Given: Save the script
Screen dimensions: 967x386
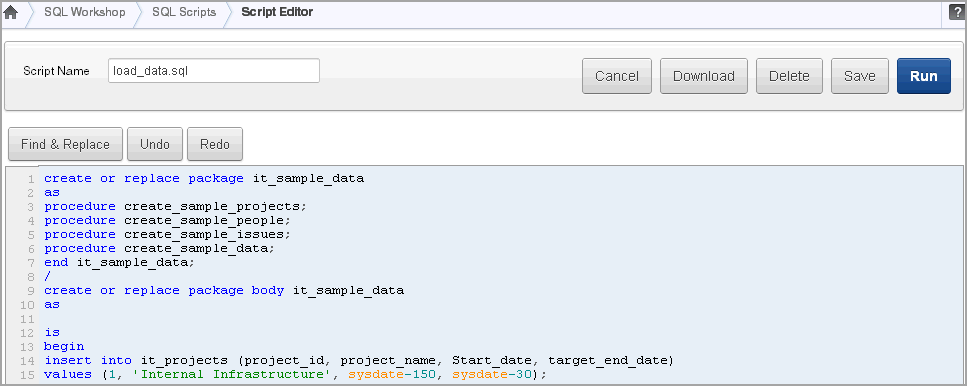Looking at the screenshot, I should coord(860,76).
